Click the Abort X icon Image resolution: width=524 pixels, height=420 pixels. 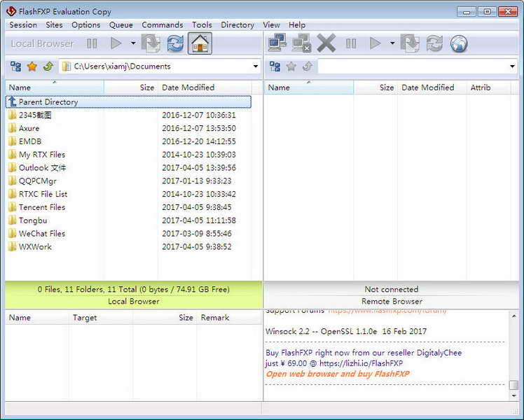[x=326, y=43]
